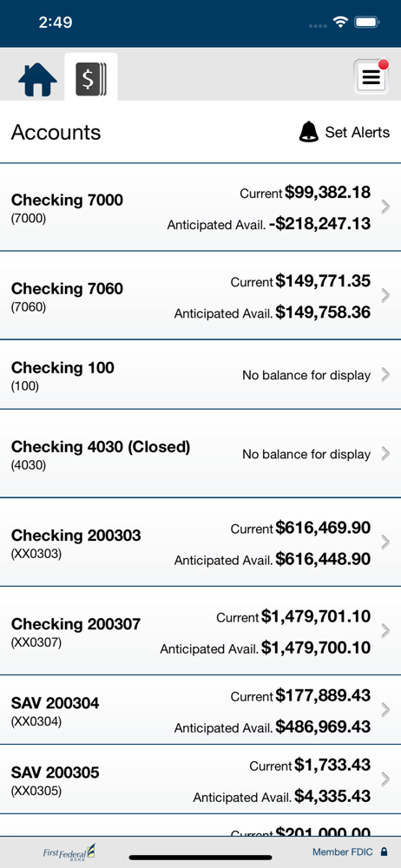Tap the Wi-Fi status icon
Screen dimensions: 401x868
(x=339, y=23)
